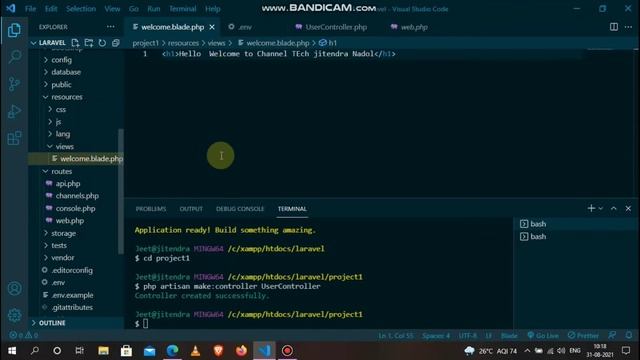The width and height of the screenshot is (640, 360).
Task: Create a new terminal with plus icon
Action: [x=591, y=209]
